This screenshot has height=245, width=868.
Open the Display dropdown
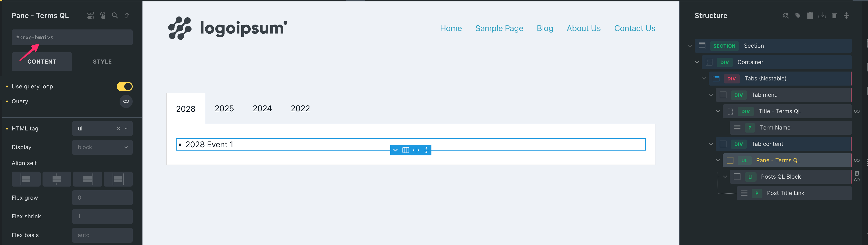[x=102, y=147]
